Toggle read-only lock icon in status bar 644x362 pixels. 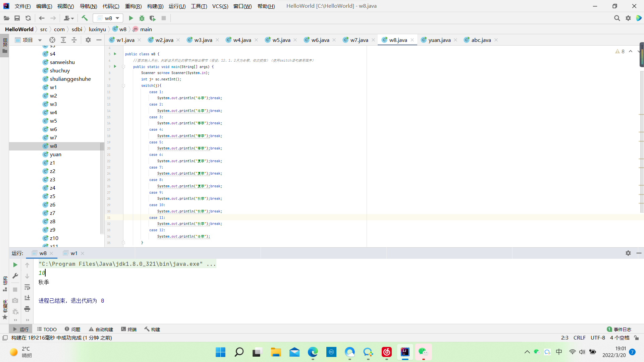[636, 338]
